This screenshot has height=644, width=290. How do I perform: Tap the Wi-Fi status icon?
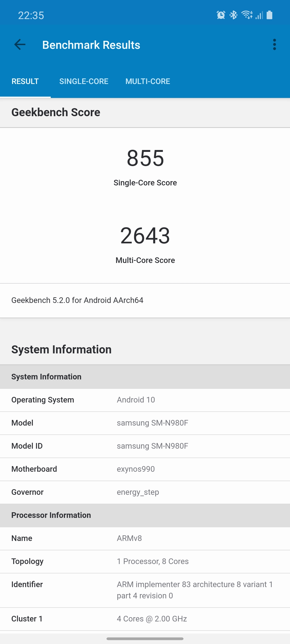(x=247, y=15)
